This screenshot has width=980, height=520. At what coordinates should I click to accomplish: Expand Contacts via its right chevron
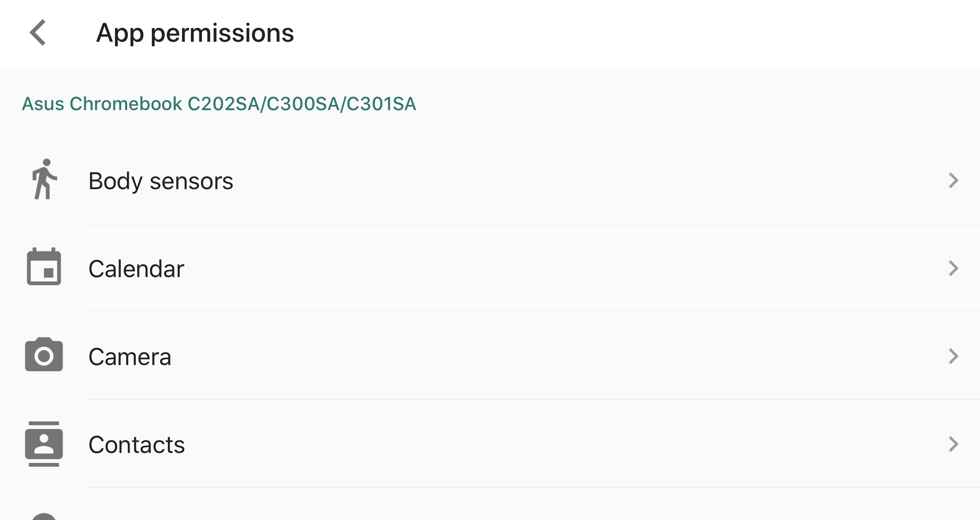pyautogui.click(x=953, y=444)
